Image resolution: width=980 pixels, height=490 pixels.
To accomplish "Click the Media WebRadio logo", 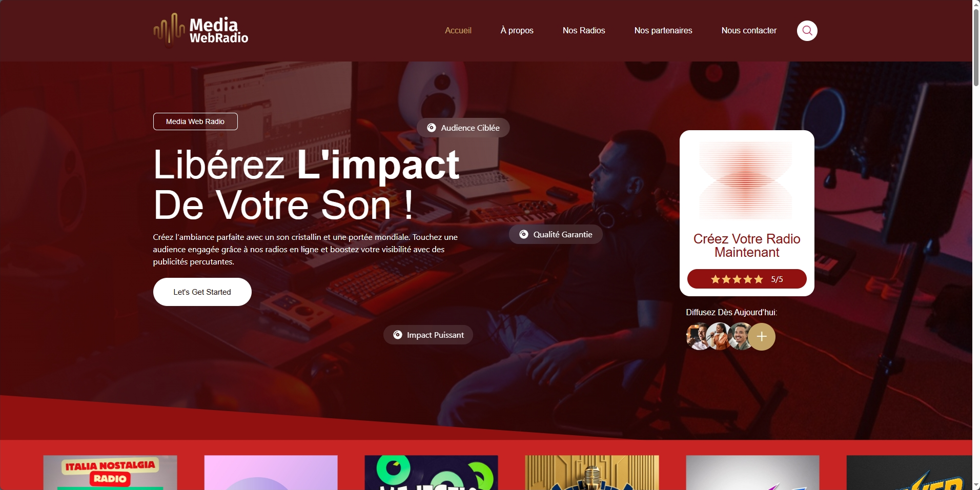I will click(x=201, y=30).
